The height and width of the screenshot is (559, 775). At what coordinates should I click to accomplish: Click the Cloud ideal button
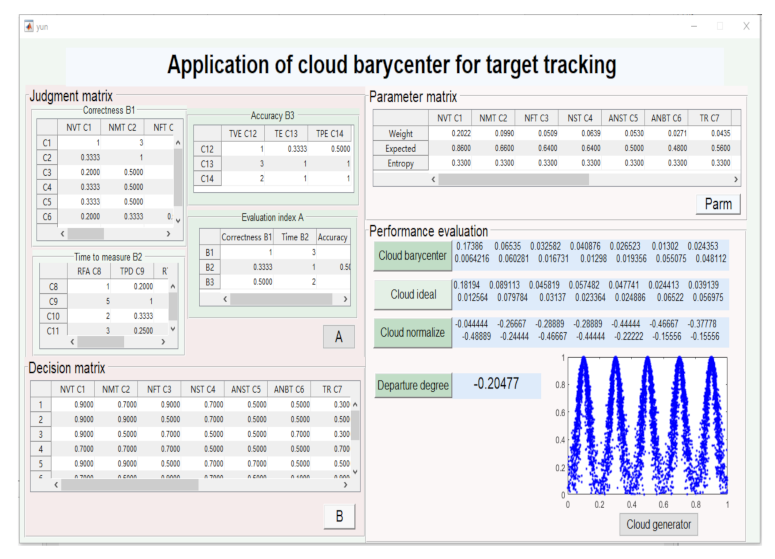pos(411,294)
